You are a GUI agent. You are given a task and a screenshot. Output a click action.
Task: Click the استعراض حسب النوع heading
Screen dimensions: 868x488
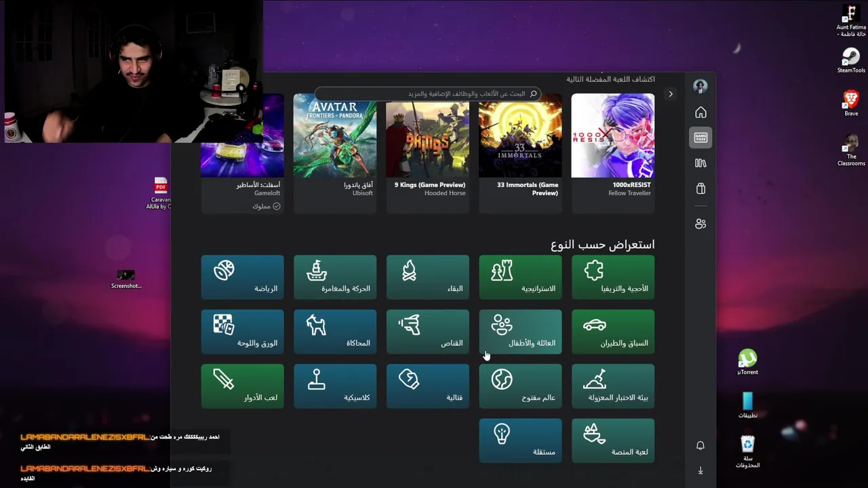[x=603, y=244]
